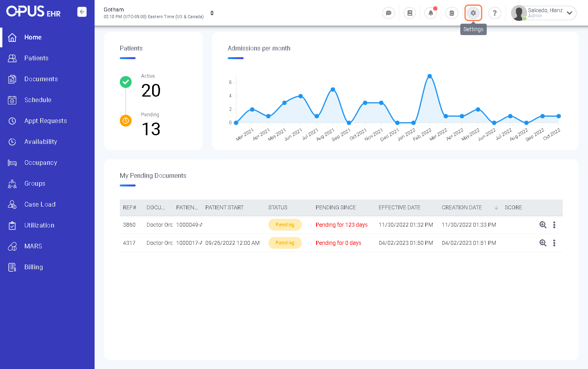Click 'Pending for 0 days' text
The width and height of the screenshot is (588, 369).
(339, 243)
